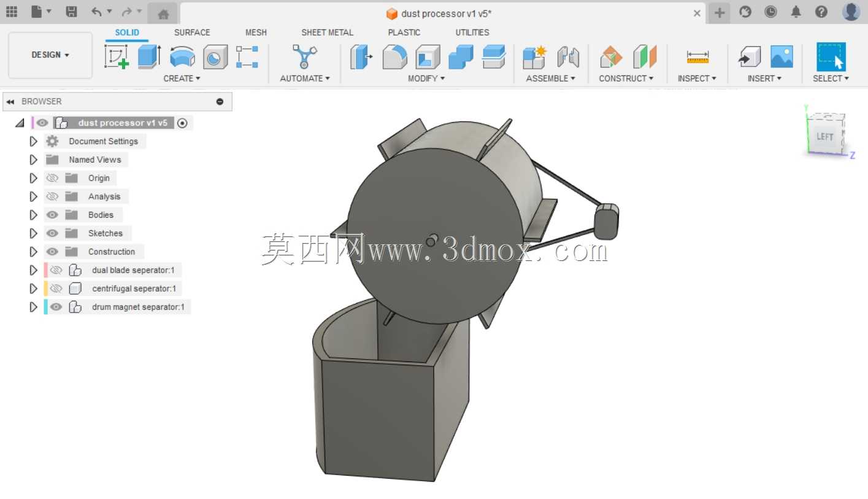Select the Revolve tool
This screenshot has height=499, width=868.
click(182, 57)
